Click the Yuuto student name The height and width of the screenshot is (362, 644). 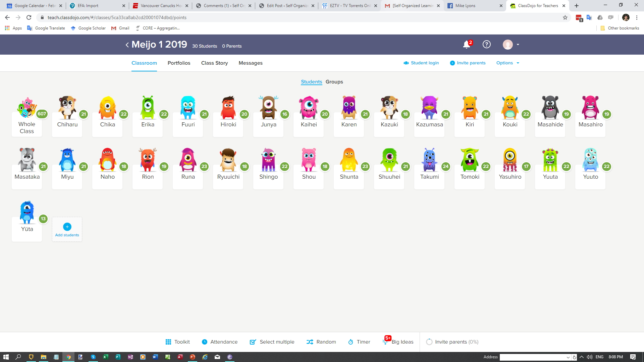(590, 177)
